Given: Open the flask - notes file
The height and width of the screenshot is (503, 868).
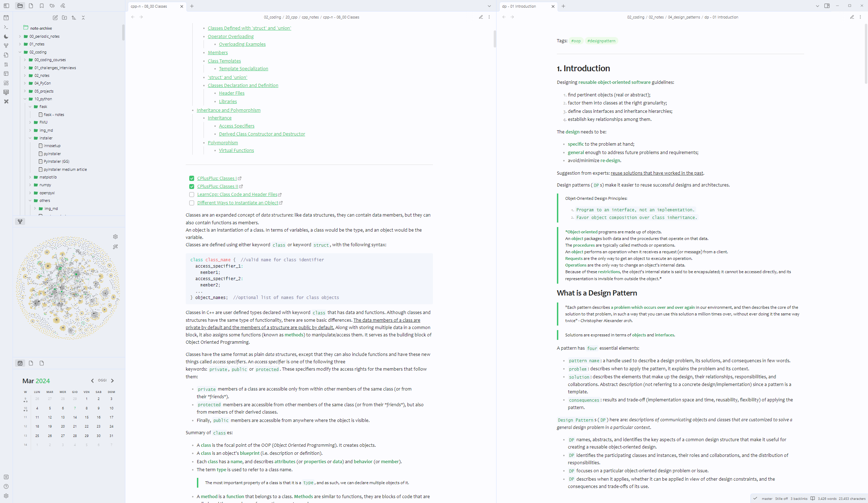Looking at the screenshot, I should (54, 115).
